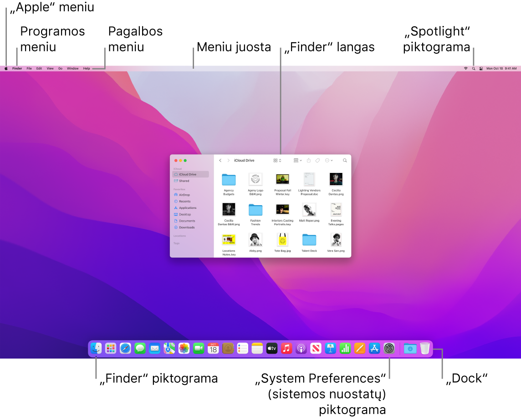Open the Apple menu
The height and width of the screenshot is (420, 521).
(x=6, y=68)
